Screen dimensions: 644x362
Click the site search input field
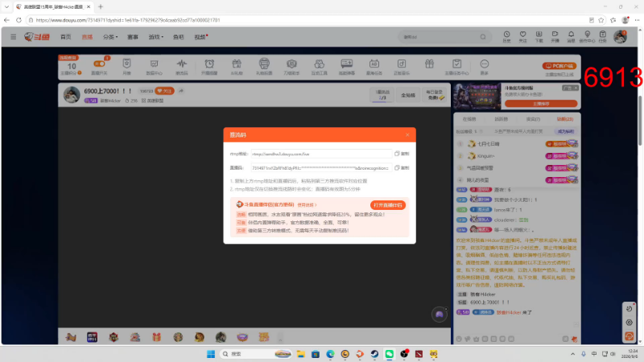pyautogui.click(x=440, y=37)
